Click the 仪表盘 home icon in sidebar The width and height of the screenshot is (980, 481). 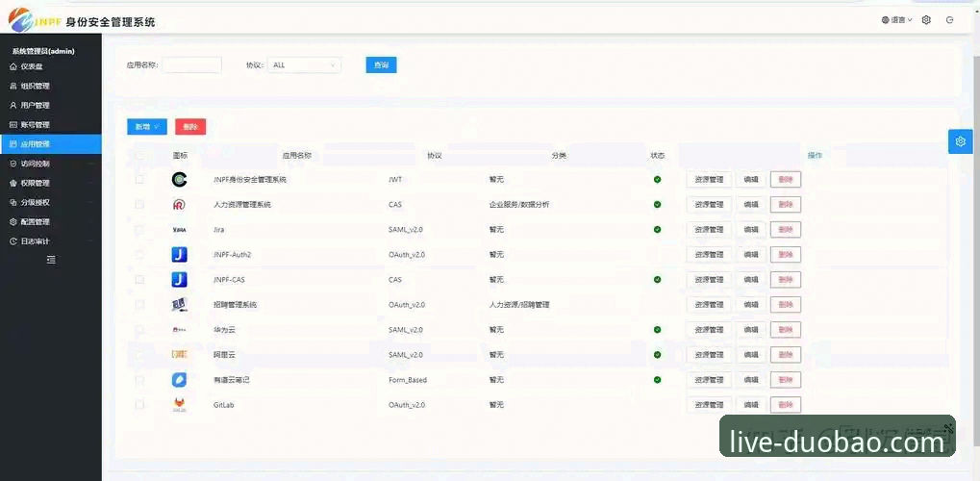click(13, 66)
